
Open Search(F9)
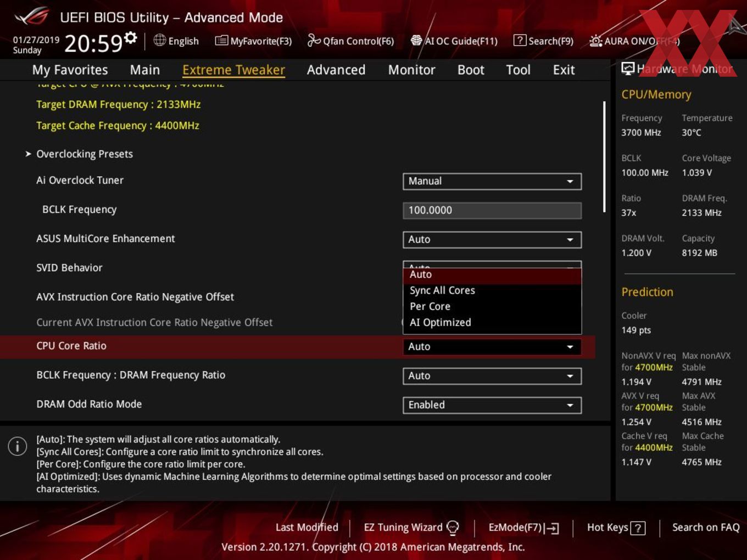pyautogui.click(x=543, y=41)
